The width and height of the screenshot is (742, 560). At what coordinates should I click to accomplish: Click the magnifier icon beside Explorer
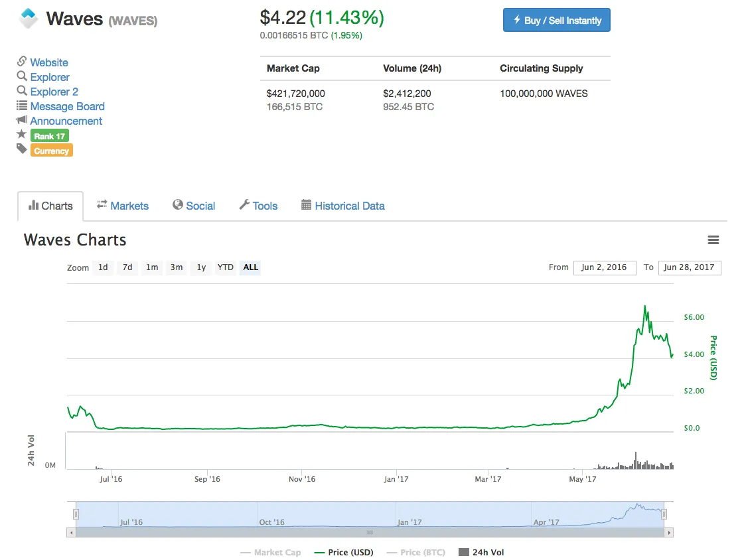pyautogui.click(x=22, y=76)
